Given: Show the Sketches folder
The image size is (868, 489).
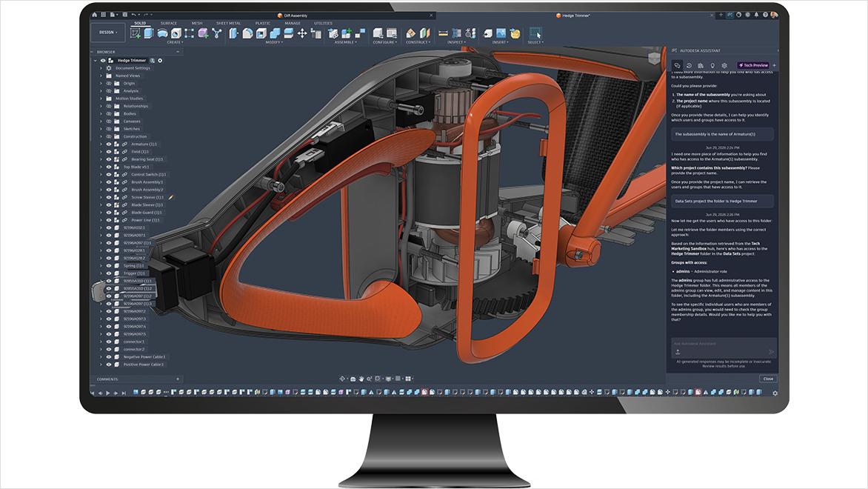Looking at the screenshot, I should (x=109, y=128).
